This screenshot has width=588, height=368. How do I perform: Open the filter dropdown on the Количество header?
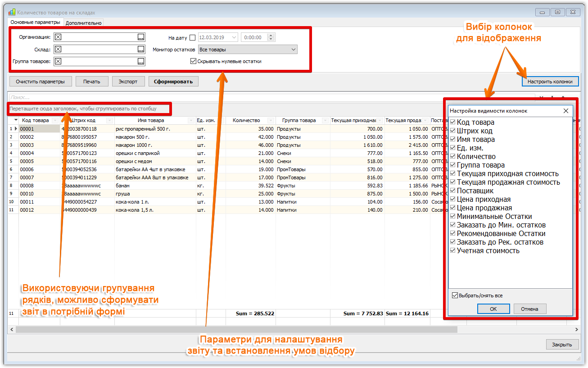click(x=271, y=121)
